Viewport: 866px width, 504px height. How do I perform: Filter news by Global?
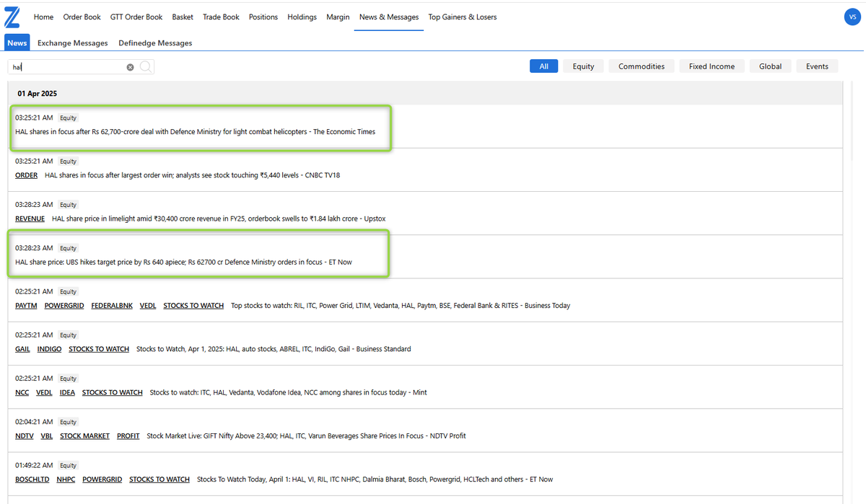click(770, 66)
